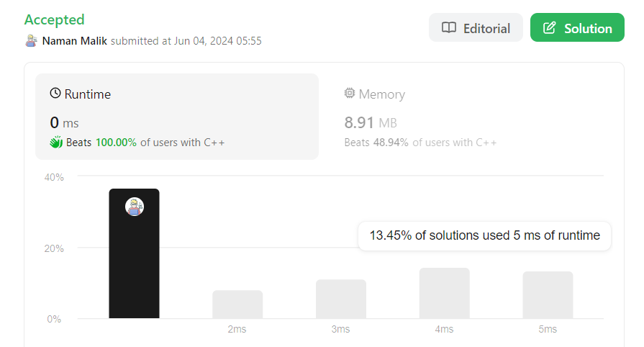This screenshot has height=347, width=644.
Task: Click the chip icon beside Memory
Action: click(350, 94)
